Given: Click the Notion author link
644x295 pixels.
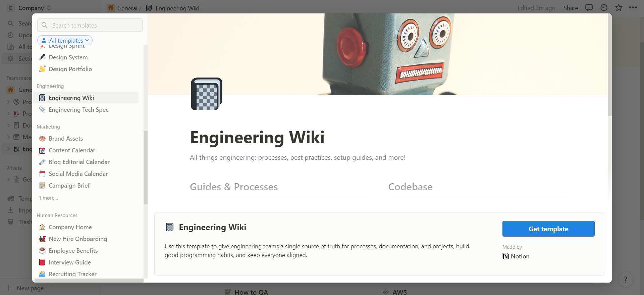Looking at the screenshot, I should 516,256.
